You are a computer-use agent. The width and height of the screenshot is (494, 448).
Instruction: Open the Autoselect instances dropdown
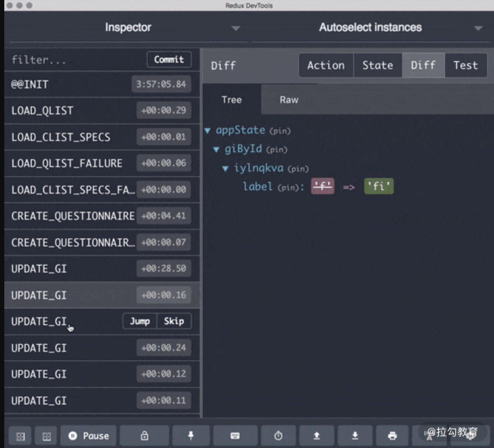click(371, 28)
